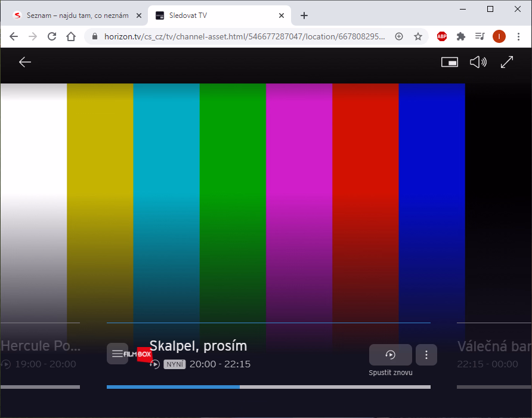Click the player back arrow
The image size is (532, 418).
tap(25, 62)
